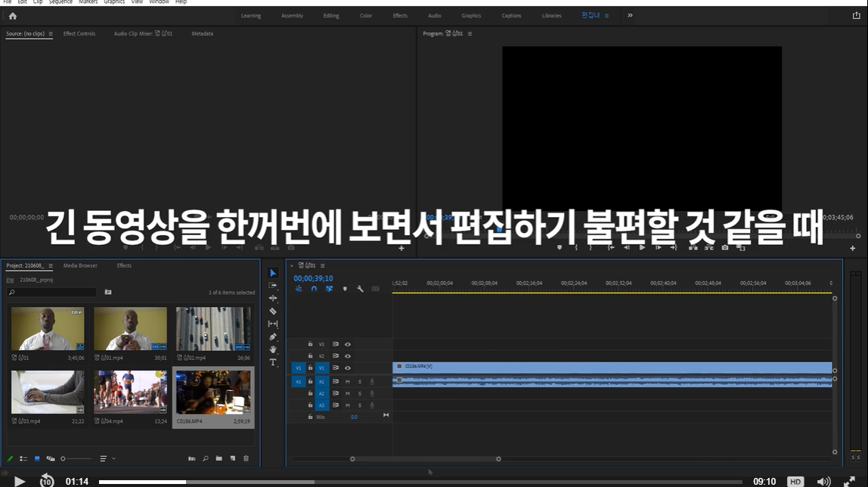The height and width of the screenshot is (487, 868).
Task: Open Project panel hamburger menu
Action: click(x=51, y=265)
